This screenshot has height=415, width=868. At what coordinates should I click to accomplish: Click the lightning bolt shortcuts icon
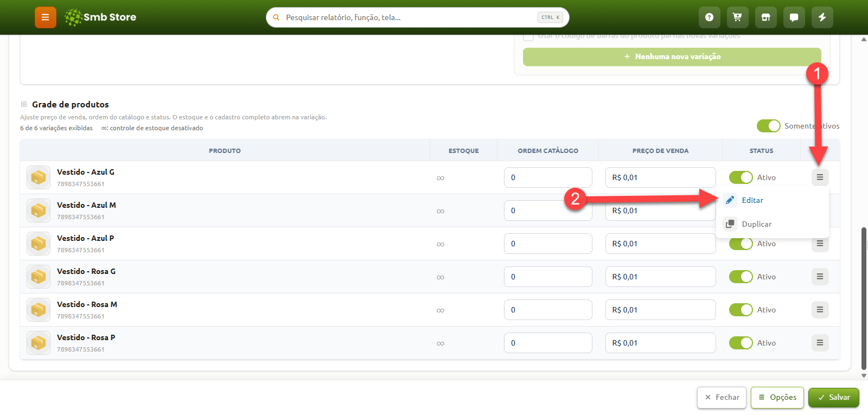point(822,17)
